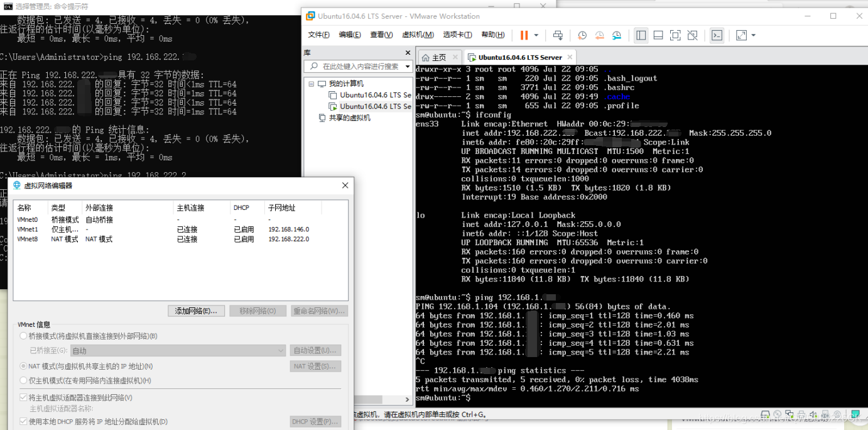Viewport: 868px width, 430px height.
Task: Open the 文件(F) menu
Action: tap(319, 35)
